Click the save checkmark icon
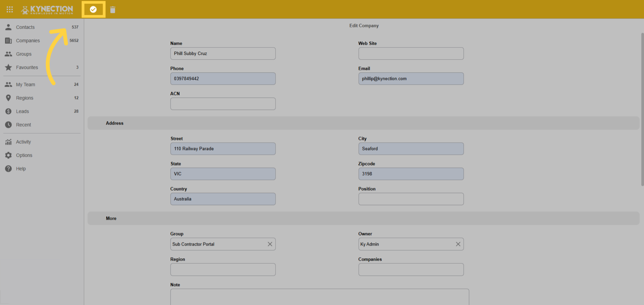This screenshot has height=305, width=644. click(93, 9)
